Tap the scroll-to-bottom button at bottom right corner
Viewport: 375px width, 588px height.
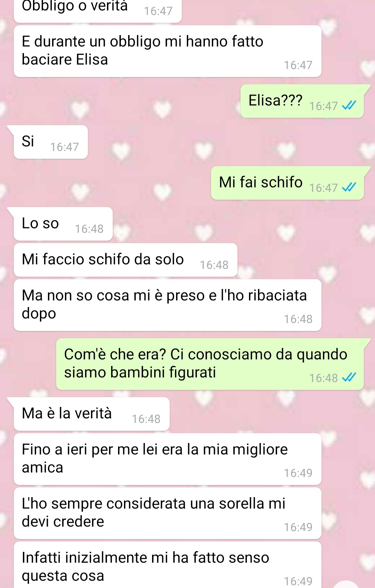pyautogui.click(x=345, y=585)
